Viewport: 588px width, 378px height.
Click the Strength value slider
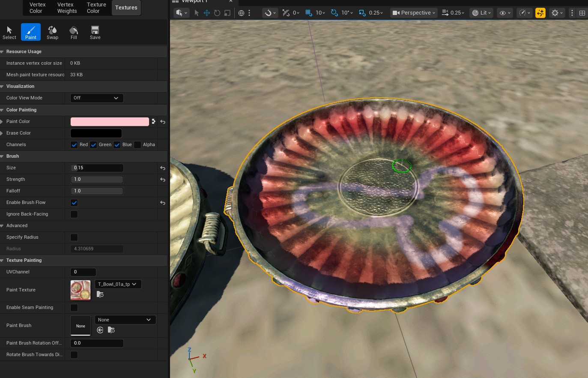[97, 180]
